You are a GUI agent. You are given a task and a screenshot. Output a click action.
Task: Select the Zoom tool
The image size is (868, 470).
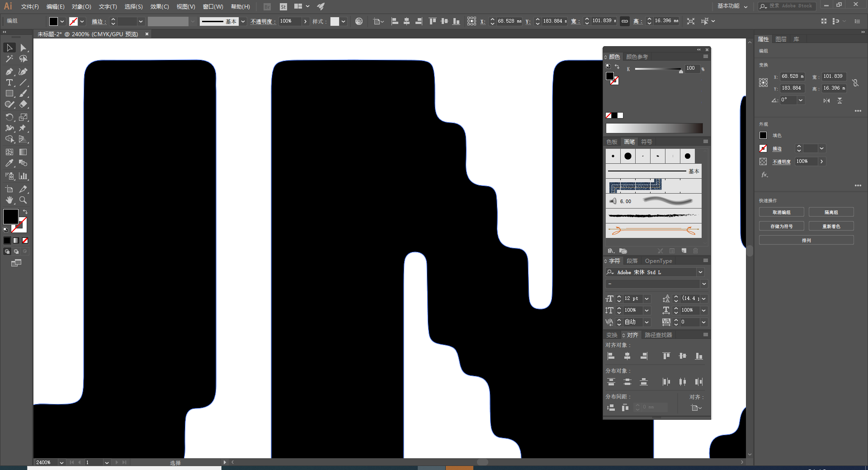tap(23, 200)
